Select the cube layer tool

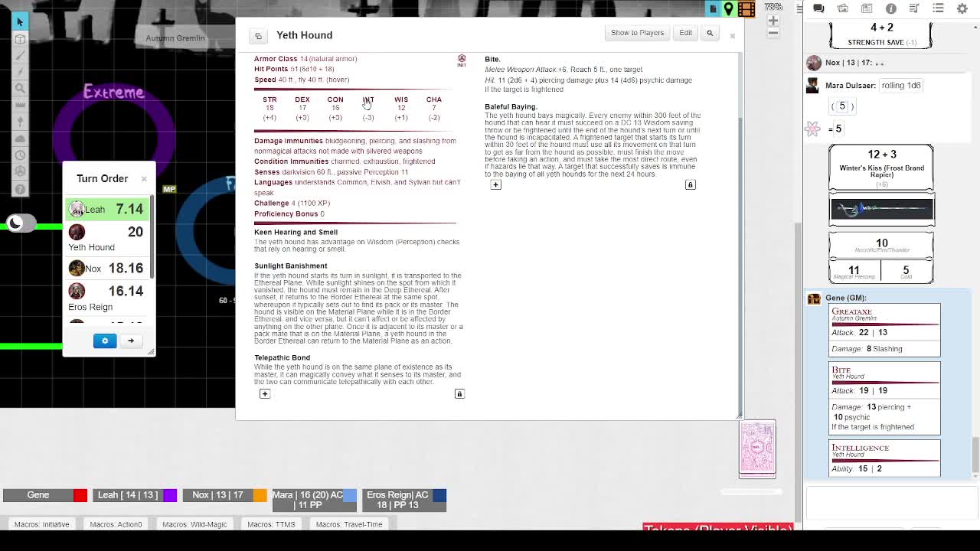coord(20,39)
